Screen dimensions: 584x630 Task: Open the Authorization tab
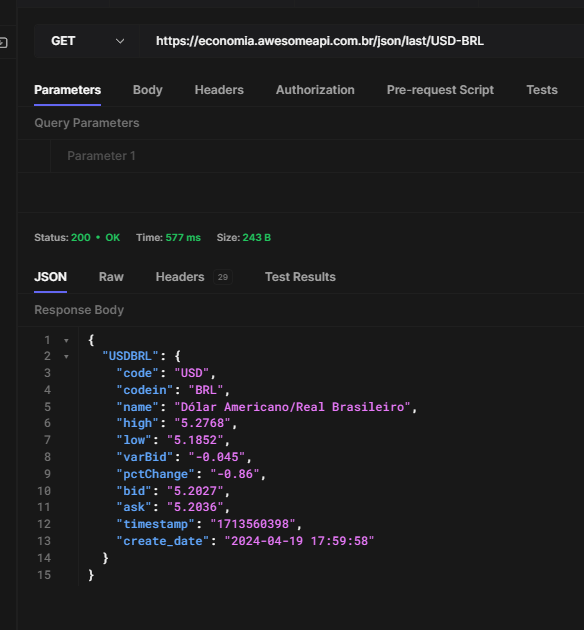pos(315,90)
